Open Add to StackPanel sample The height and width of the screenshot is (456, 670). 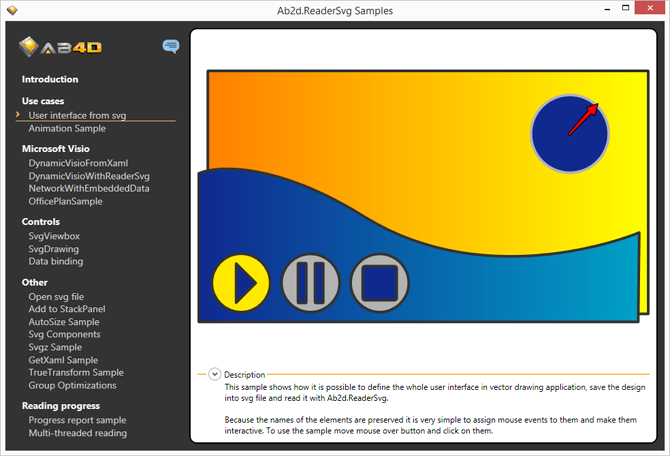tap(67, 309)
